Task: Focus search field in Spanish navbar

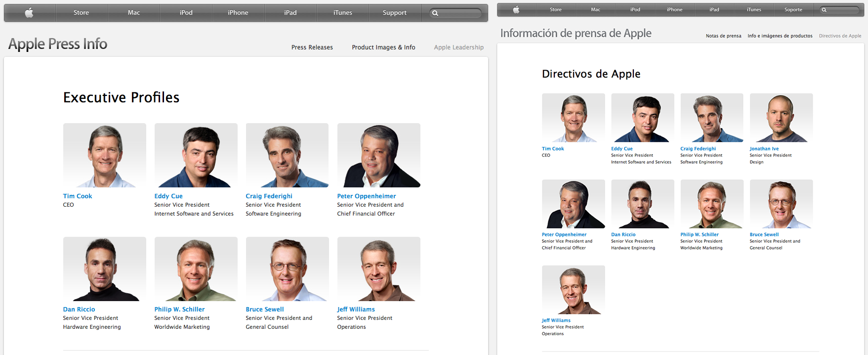Action: click(839, 10)
